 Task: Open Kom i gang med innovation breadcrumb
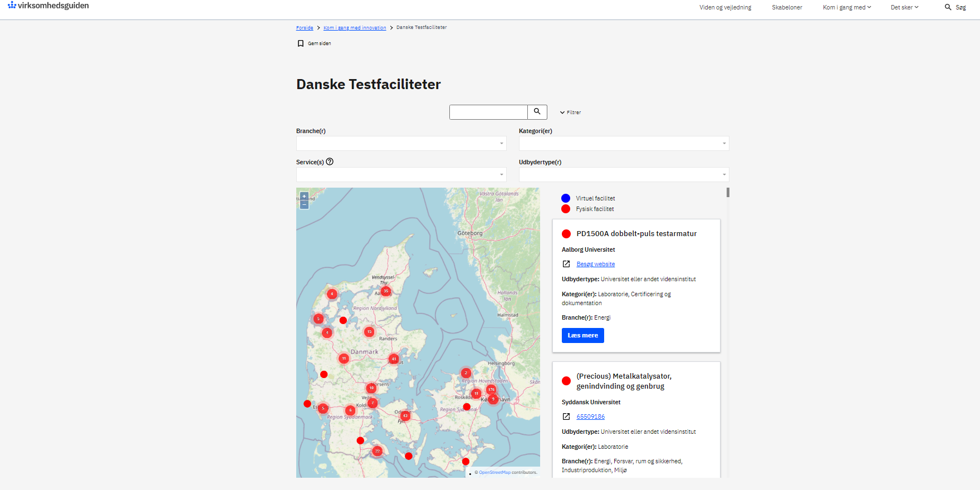[355, 28]
